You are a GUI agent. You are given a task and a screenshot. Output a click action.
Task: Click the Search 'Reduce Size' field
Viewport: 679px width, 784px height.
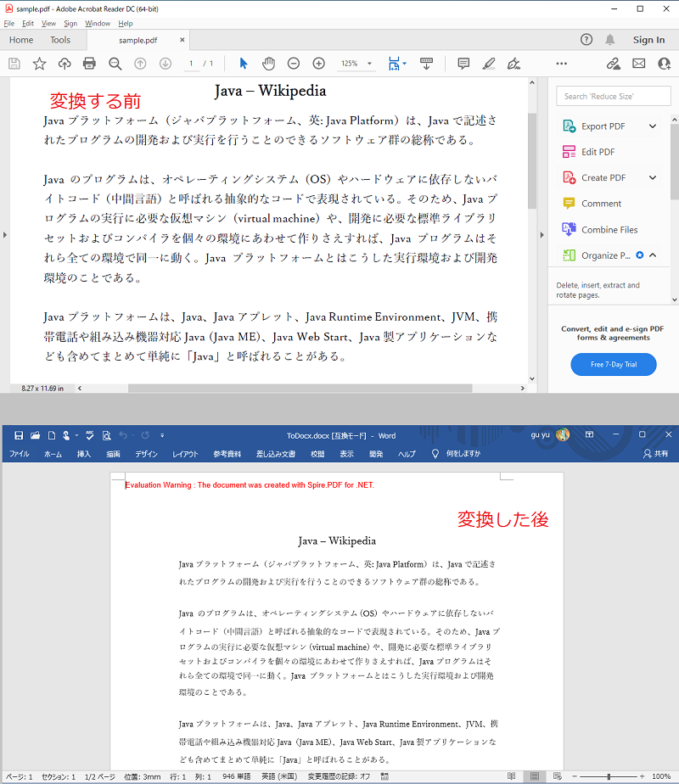click(614, 96)
